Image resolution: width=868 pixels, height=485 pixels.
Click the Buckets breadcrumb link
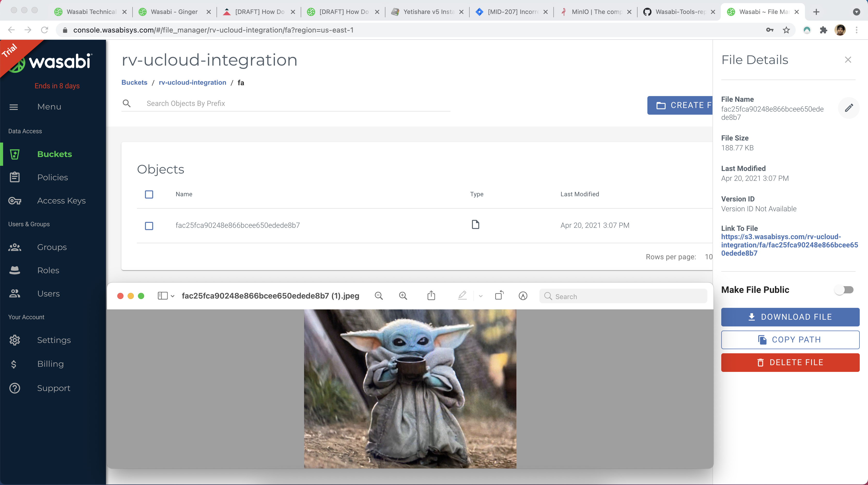(134, 83)
